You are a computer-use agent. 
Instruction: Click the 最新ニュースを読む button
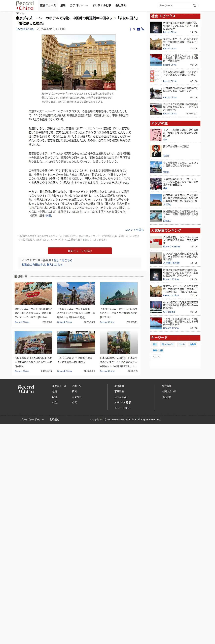pos(80,251)
